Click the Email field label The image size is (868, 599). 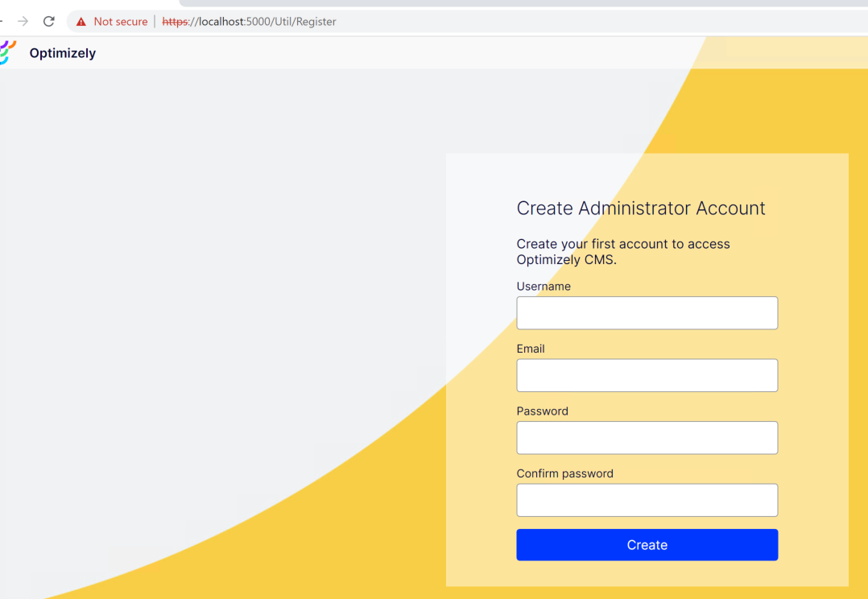coord(531,349)
